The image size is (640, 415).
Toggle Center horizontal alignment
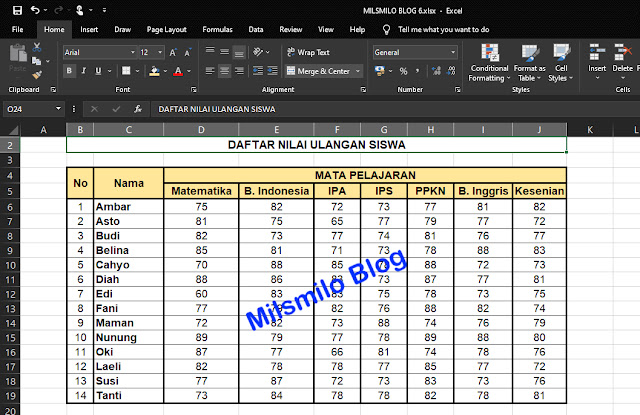point(224,71)
